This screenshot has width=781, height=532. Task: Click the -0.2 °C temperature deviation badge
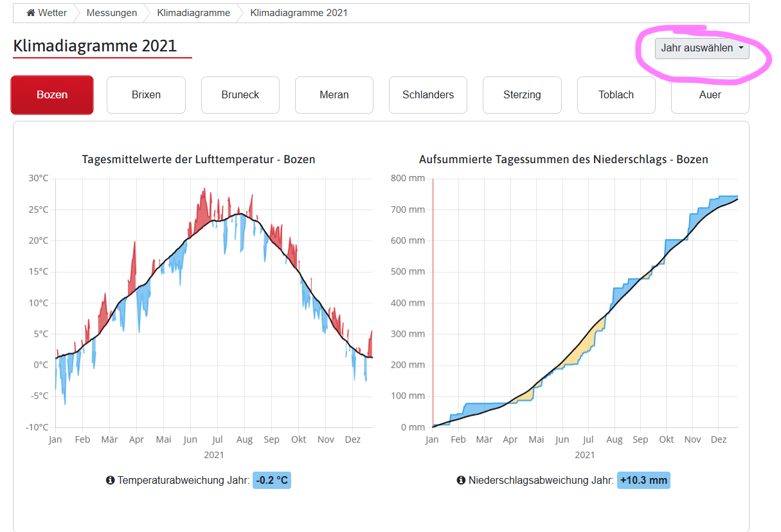[x=272, y=480]
